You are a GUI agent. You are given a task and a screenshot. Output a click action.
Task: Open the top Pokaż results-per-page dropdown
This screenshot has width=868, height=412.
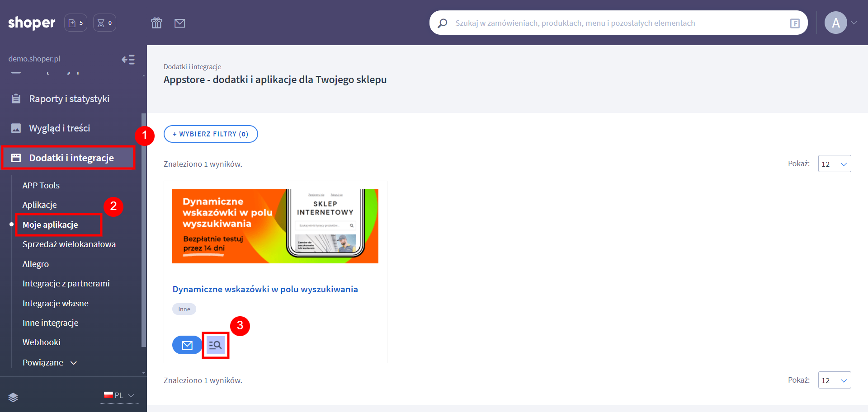(x=834, y=164)
